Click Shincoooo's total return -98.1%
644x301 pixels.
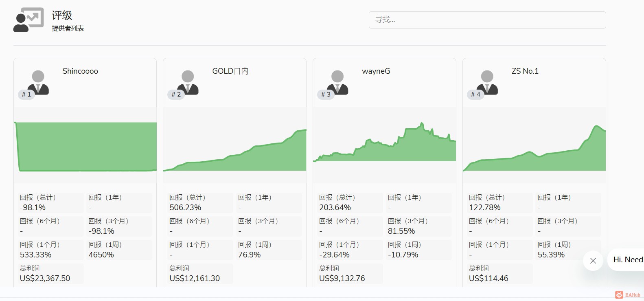tap(33, 208)
